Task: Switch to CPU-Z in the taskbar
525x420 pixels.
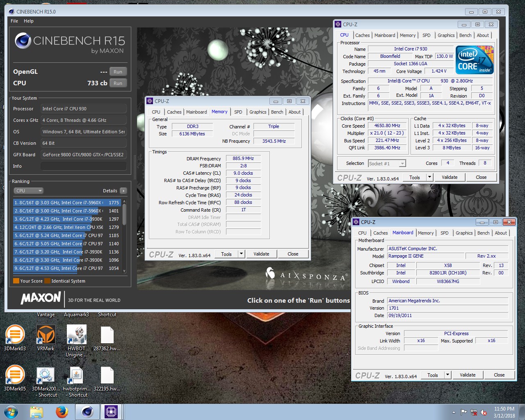Action: click(111, 412)
